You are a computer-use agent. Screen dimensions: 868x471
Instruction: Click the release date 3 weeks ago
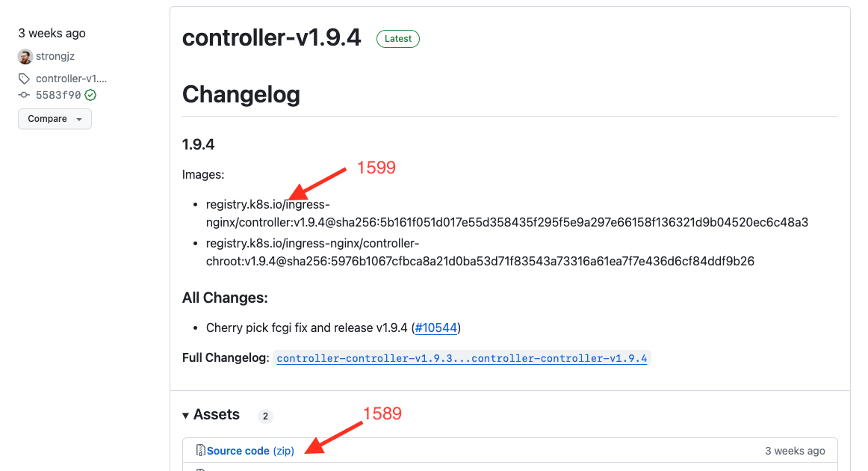(x=51, y=33)
